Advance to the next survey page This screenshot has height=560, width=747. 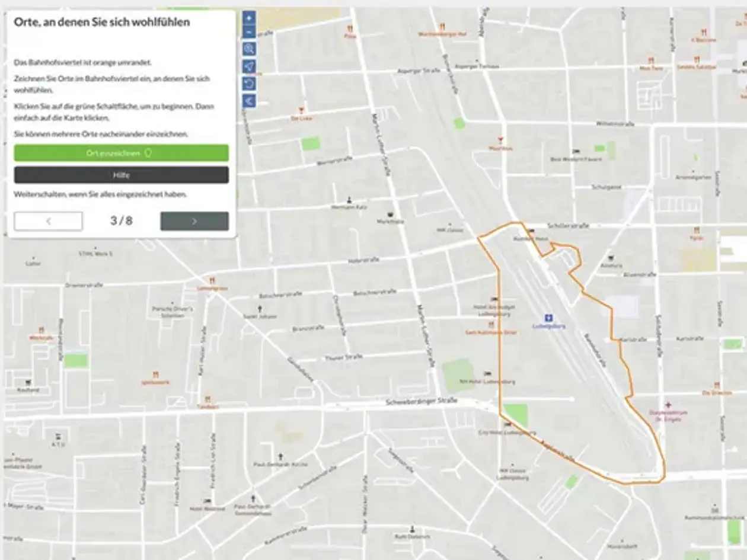[194, 221]
